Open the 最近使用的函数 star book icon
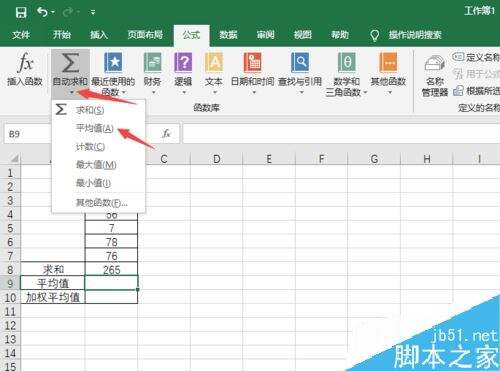Image resolution: width=500 pixels, height=371 pixels. pyautogui.click(x=113, y=62)
